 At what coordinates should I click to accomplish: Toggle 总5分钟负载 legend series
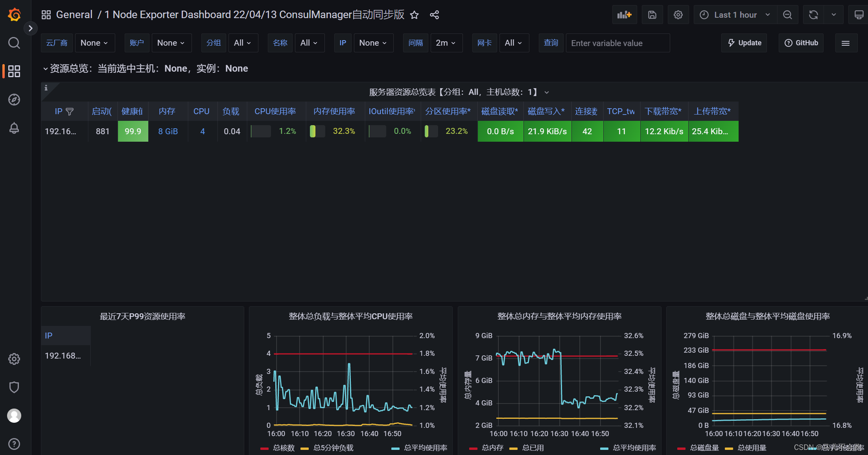point(333,448)
